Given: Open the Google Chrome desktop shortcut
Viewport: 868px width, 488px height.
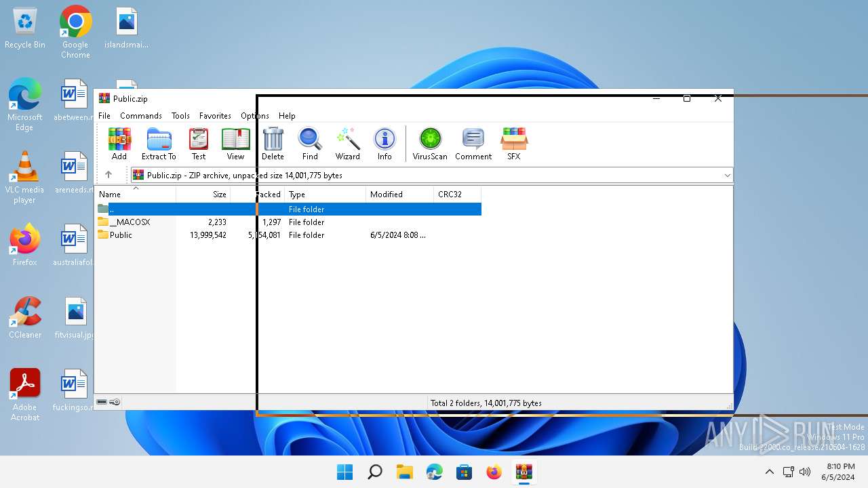Looking at the screenshot, I should (75, 31).
